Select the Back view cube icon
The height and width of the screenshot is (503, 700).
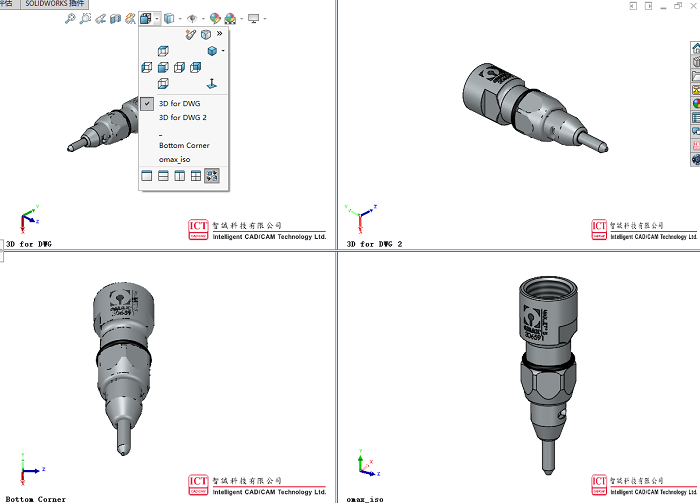(x=196, y=67)
